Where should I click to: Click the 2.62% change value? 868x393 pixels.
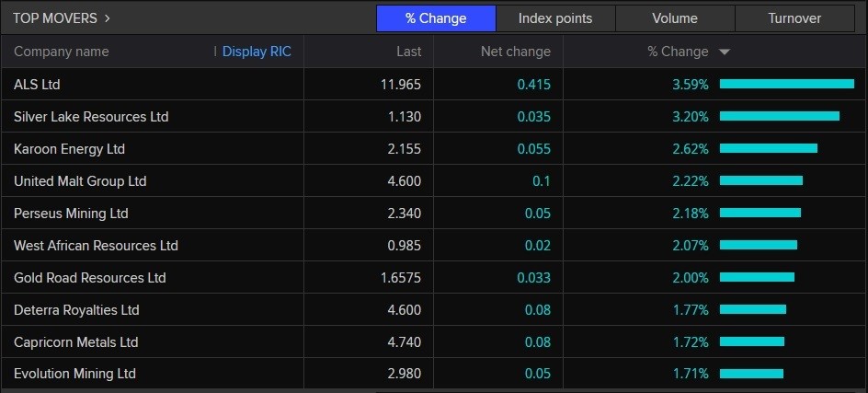click(691, 149)
